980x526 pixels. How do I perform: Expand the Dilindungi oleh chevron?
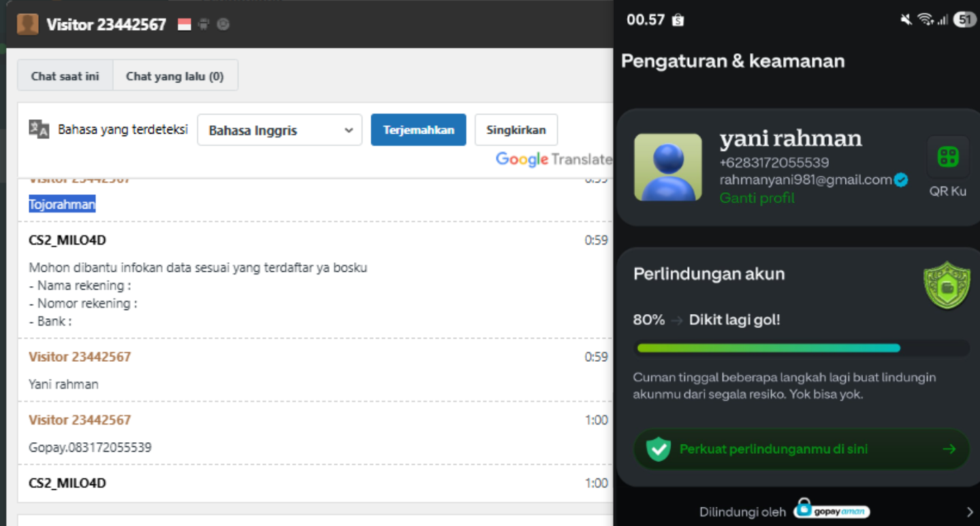pos(970,512)
